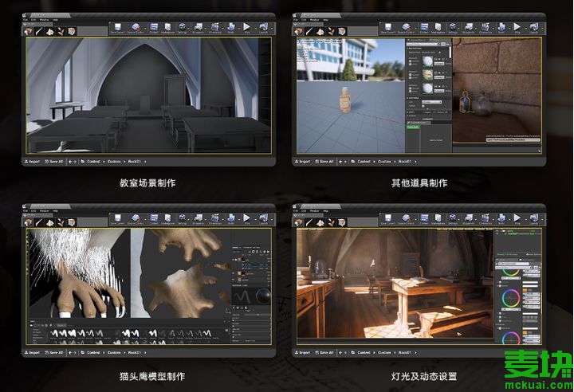
Task: Expand Build options arrow in 其他道具制作 window
Action: pos(509,29)
